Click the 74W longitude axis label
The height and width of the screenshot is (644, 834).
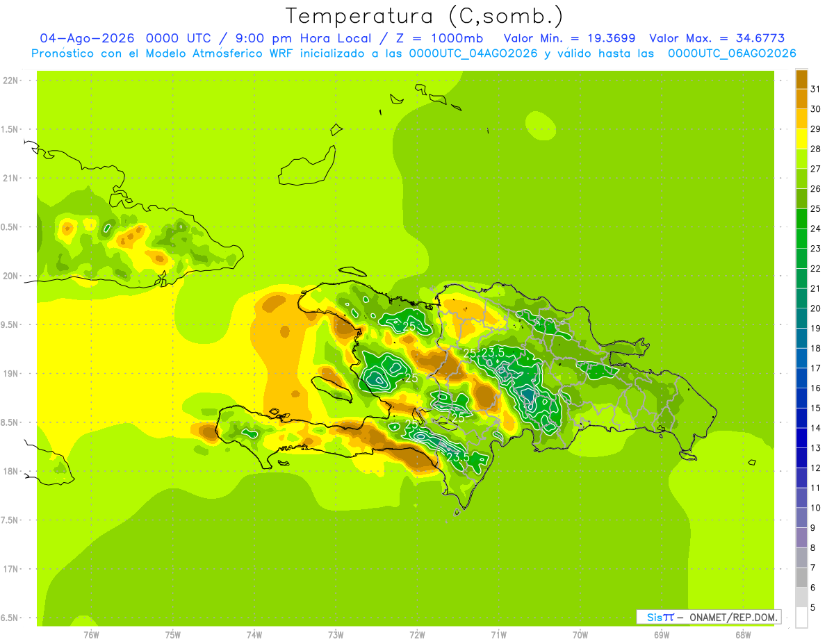tap(254, 634)
